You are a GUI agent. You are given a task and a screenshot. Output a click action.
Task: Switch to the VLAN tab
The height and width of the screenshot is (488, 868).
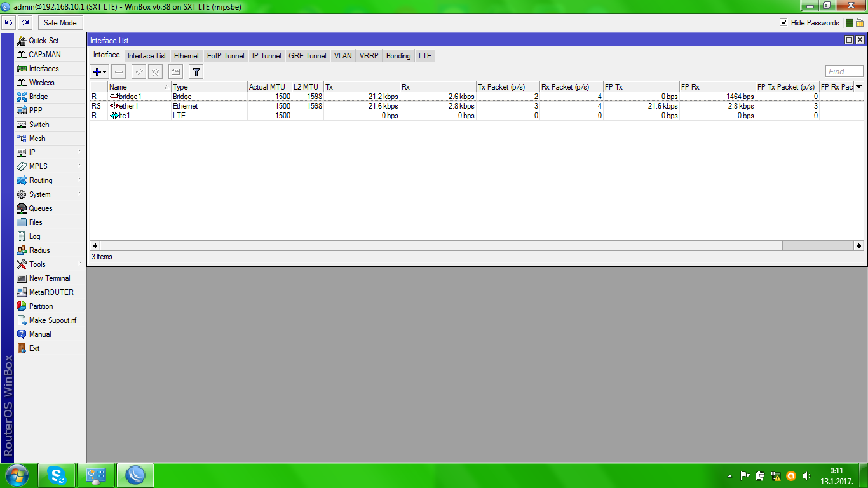point(343,56)
